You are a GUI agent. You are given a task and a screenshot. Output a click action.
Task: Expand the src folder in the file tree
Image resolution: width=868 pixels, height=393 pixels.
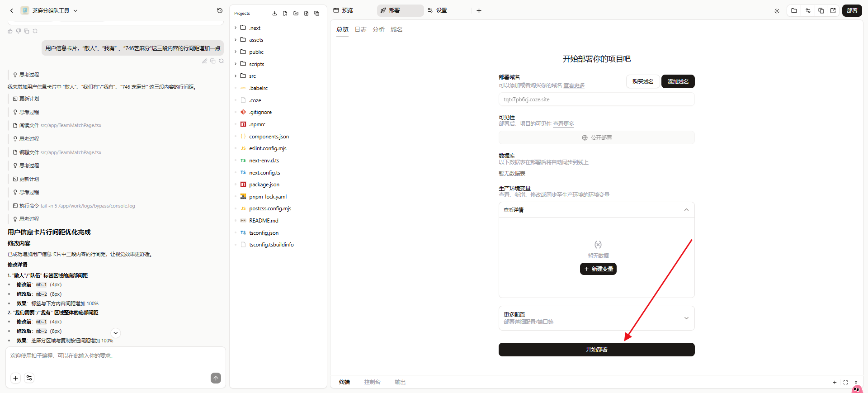252,76
